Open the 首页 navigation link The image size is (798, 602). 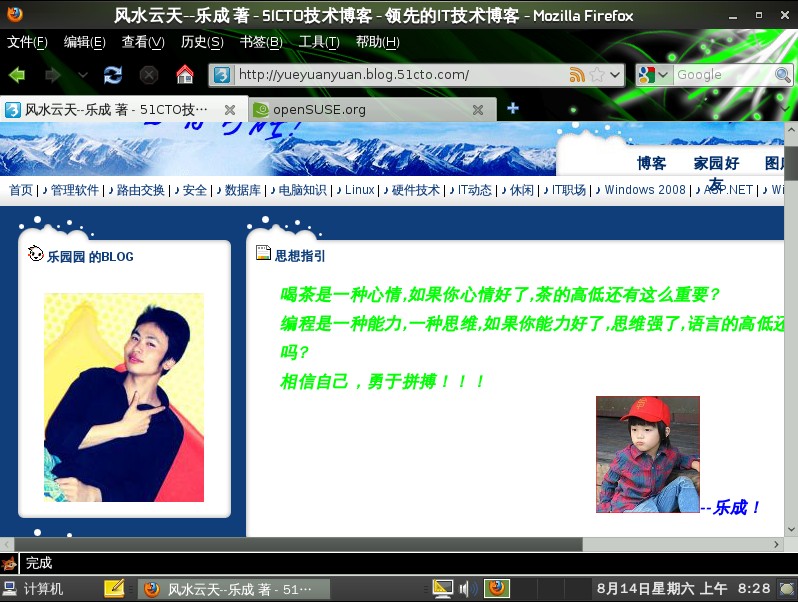click(x=21, y=190)
